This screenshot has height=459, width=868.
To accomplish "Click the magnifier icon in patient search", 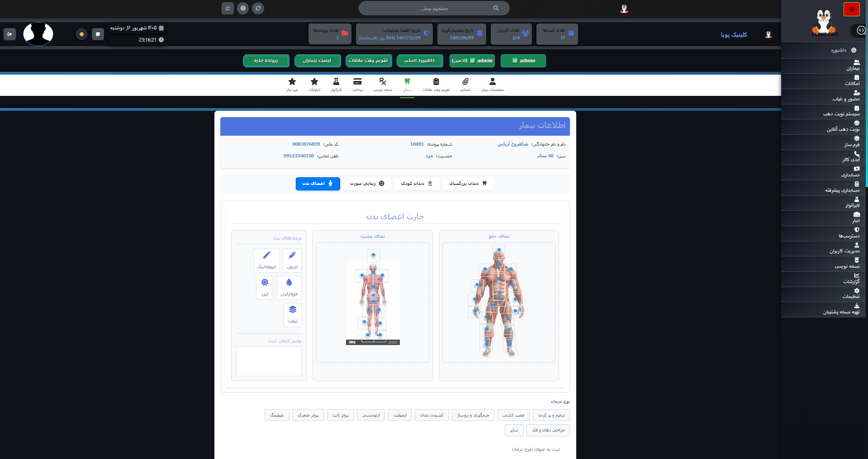I will coord(496,8).
